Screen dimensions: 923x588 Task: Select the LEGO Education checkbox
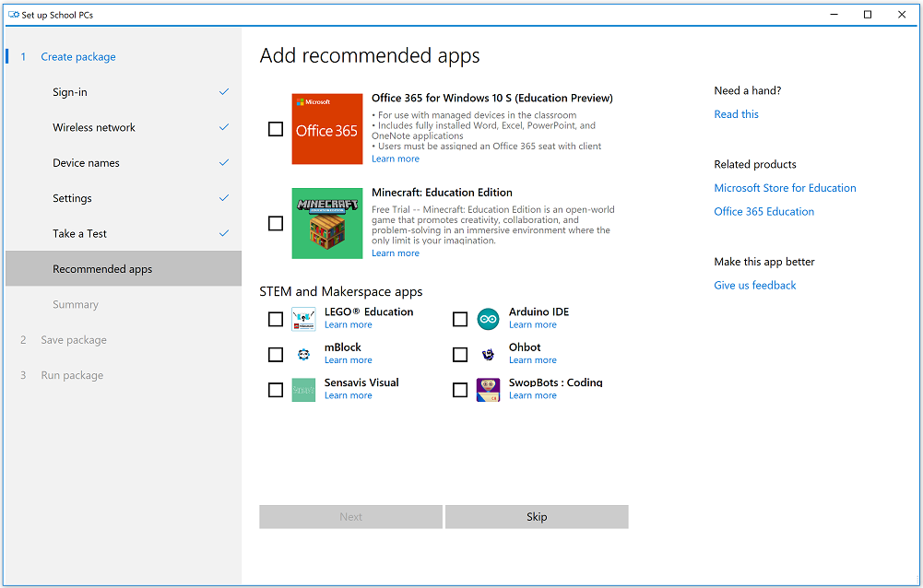(x=276, y=319)
